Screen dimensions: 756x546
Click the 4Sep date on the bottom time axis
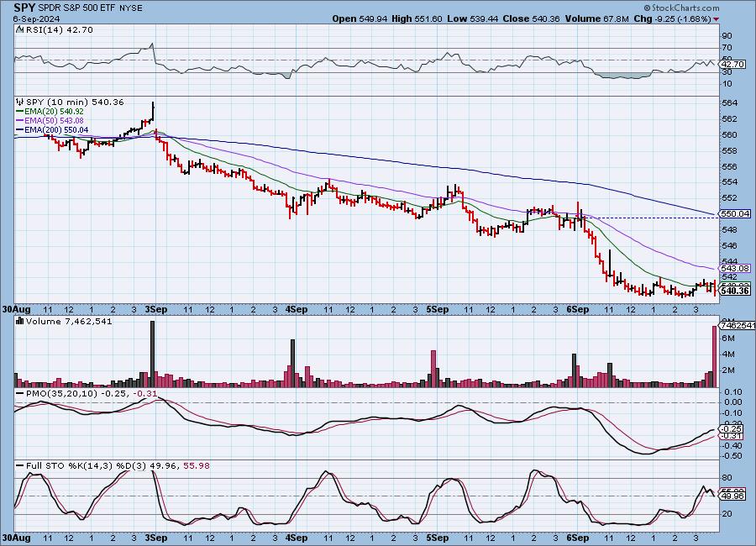click(297, 538)
